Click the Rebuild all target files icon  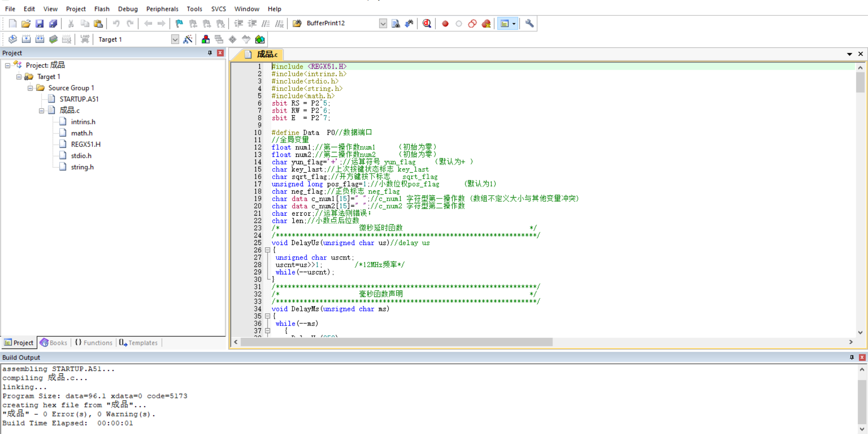tap(40, 39)
